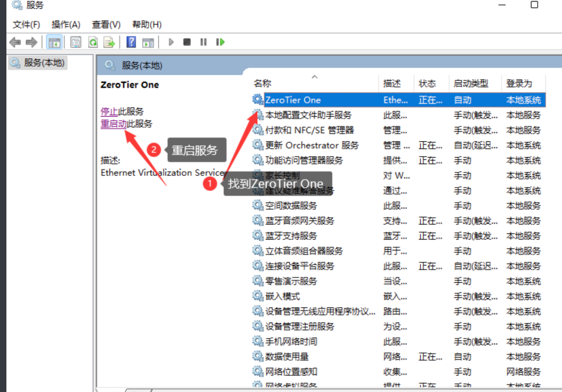This screenshot has height=392, width=562.
Task: Open the 帮助(H) menu
Action: click(x=147, y=25)
